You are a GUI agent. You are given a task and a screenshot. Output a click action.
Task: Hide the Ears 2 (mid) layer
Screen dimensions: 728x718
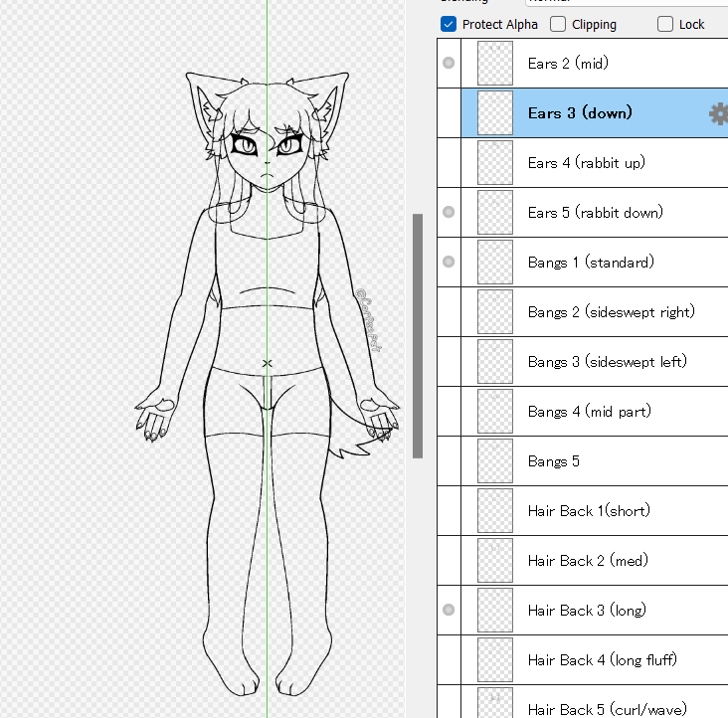pos(449,63)
